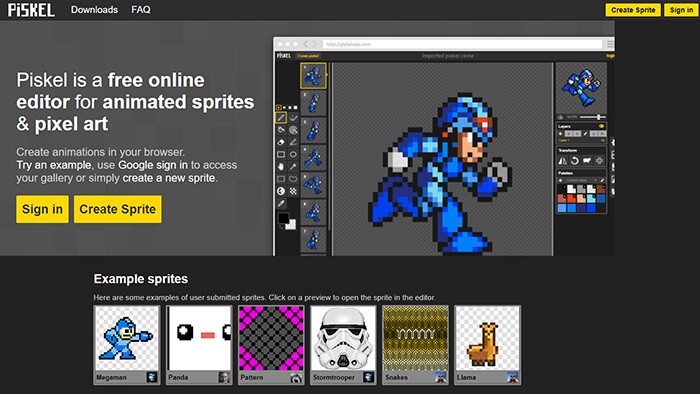700x394 pixels.
Task: Pick the Ellipse shape tool
Action: coord(293,154)
